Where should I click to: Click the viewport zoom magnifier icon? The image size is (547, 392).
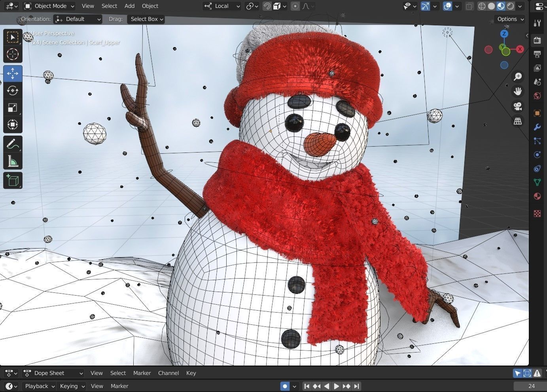click(x=518, y=76)
